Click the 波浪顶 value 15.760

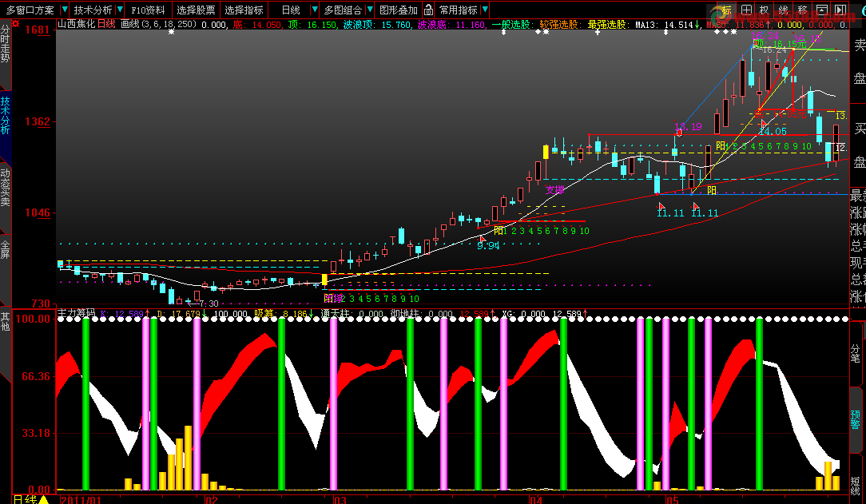pyautogui.click(x=396, y=25)
